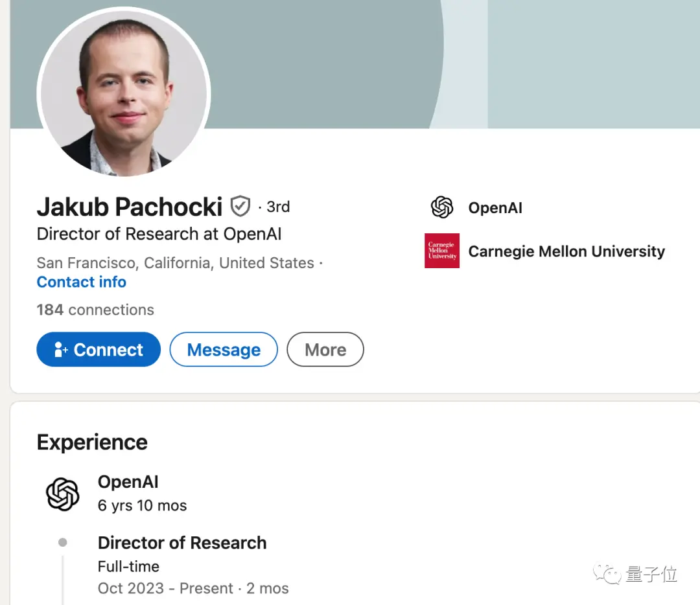Open the Carnegie Mellon University text link

tap(566, 251)
